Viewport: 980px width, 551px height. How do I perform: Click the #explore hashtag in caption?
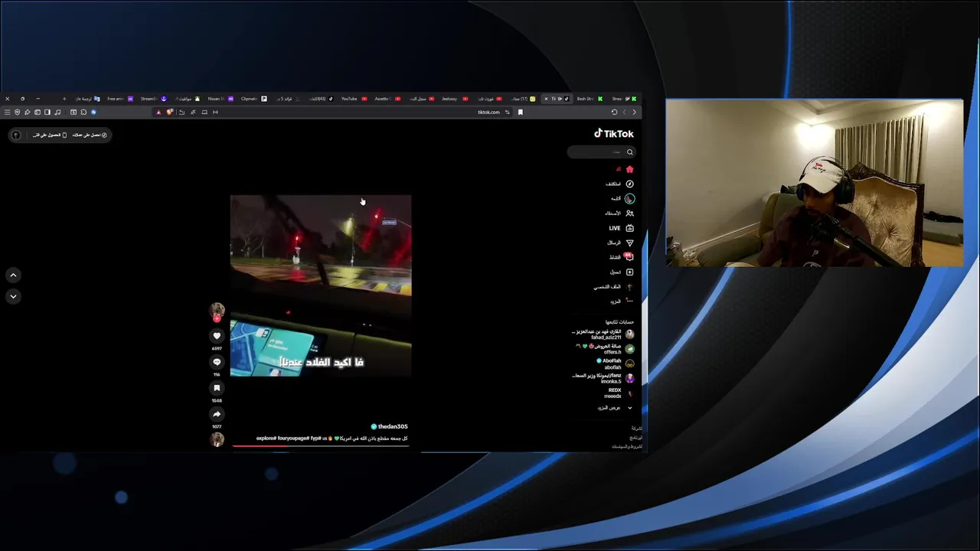(x=266, y=439)
